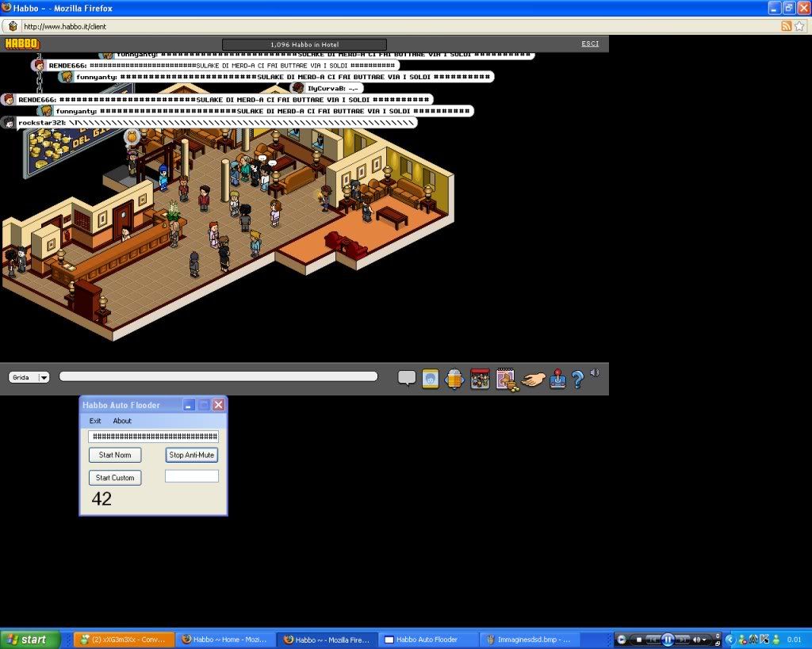
Task: Click the Habbo logo in the header
Action: pos(21,44)
